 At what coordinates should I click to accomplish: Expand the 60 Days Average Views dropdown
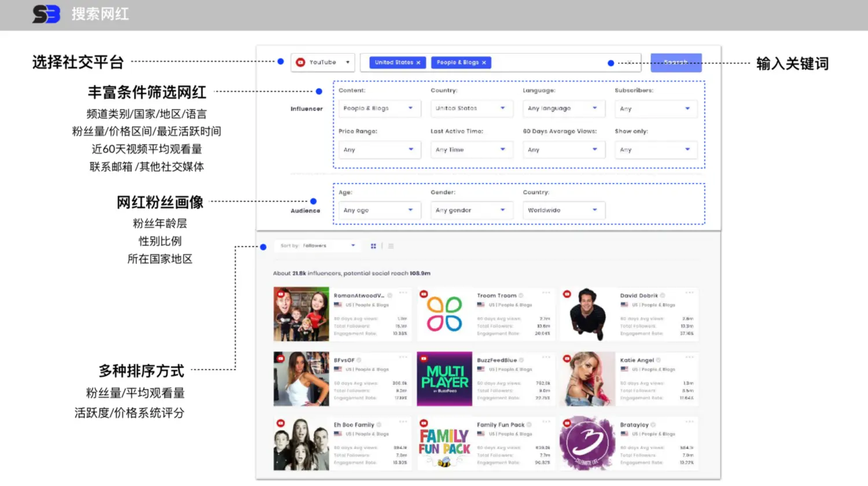click(x=564, y=149)
